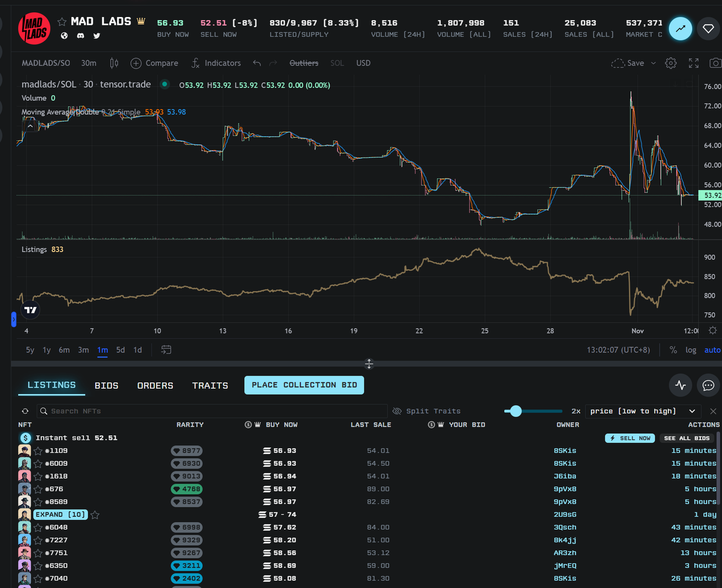Switch to the BIDS tab
The image size is (722, 588).
[x=106, y=385]
